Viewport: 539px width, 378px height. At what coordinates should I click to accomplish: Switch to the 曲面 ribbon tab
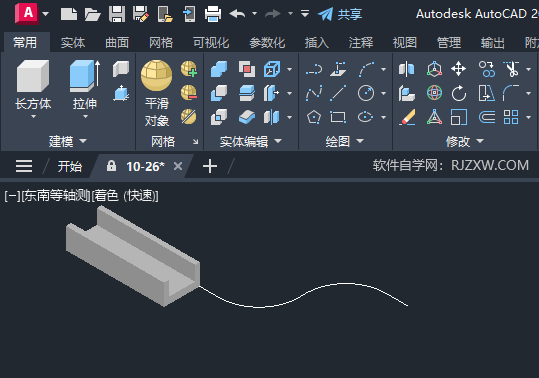[x=117, y=43]
